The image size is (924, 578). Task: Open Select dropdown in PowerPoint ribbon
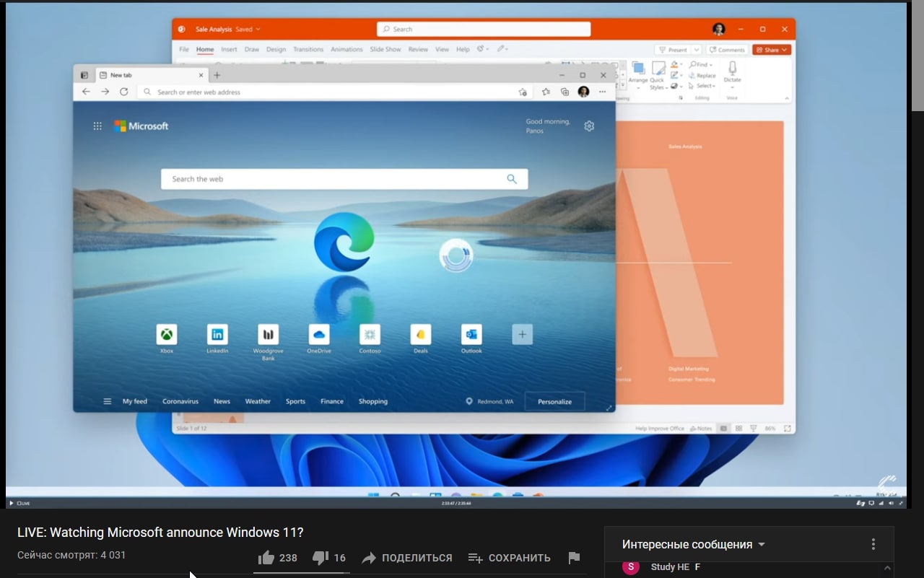click(x=702, y=86)
